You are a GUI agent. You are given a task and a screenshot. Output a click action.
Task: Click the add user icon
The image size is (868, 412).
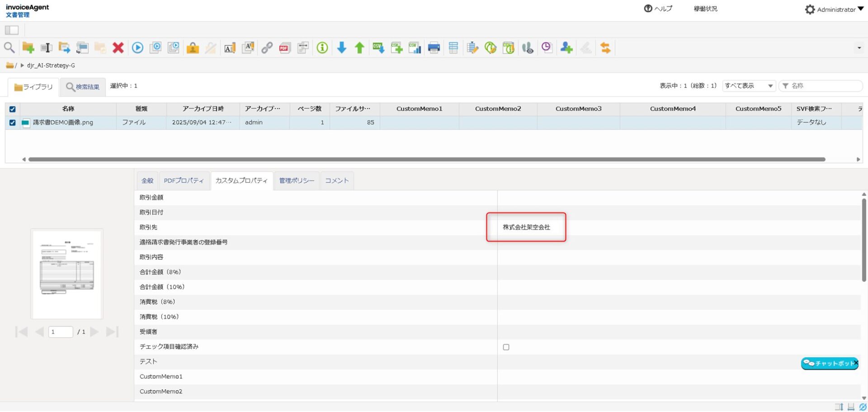(x=566, y=47)
